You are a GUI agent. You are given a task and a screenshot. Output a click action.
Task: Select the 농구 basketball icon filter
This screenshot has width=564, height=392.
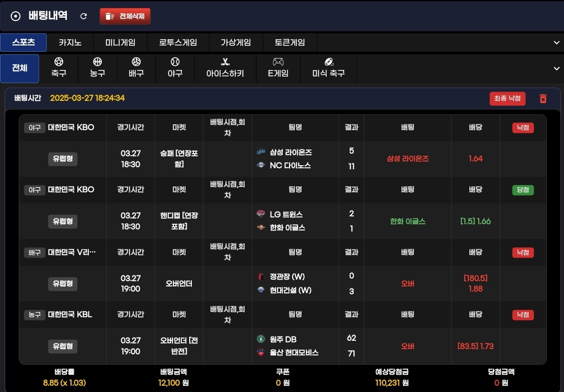97,68
